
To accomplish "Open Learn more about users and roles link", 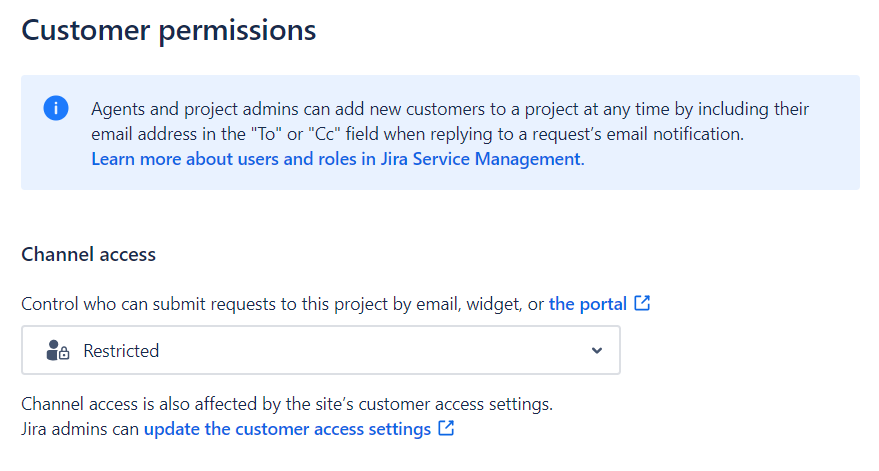I will point(338,159).
